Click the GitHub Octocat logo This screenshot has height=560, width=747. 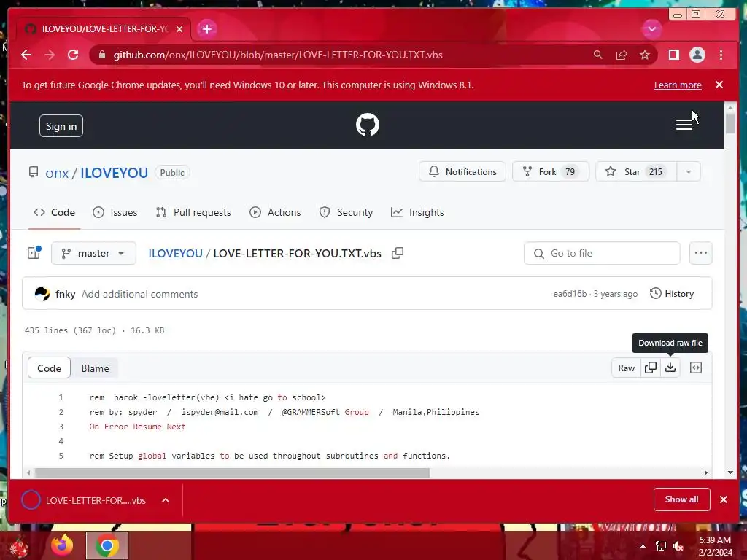368,125
